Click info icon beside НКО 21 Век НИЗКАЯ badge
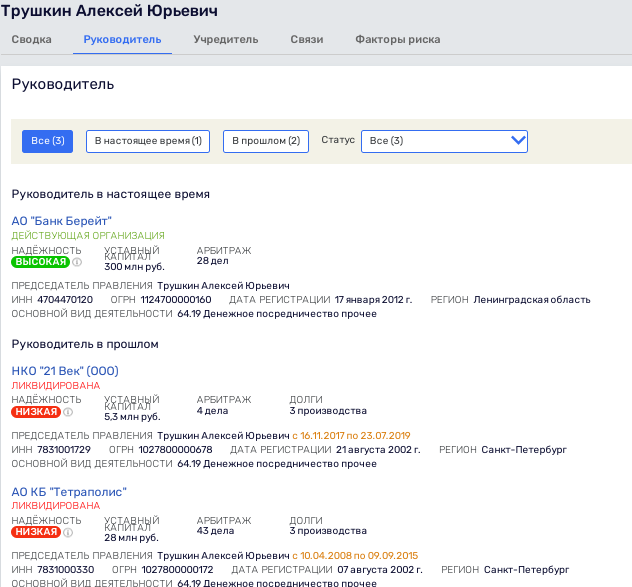This screenshot has height=587, width=632. coord(68,412)
